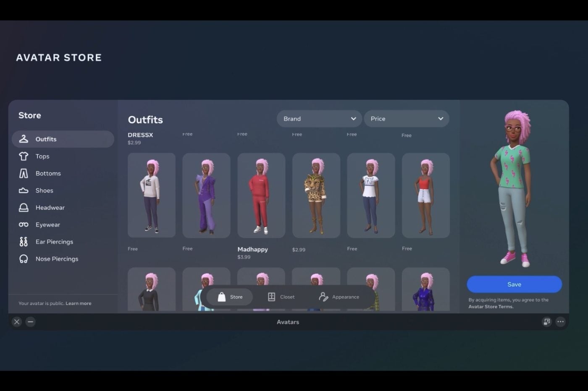
Task: Expand the Brand filter dropdown
Action: pyautogui.click(x=319, y=119)
